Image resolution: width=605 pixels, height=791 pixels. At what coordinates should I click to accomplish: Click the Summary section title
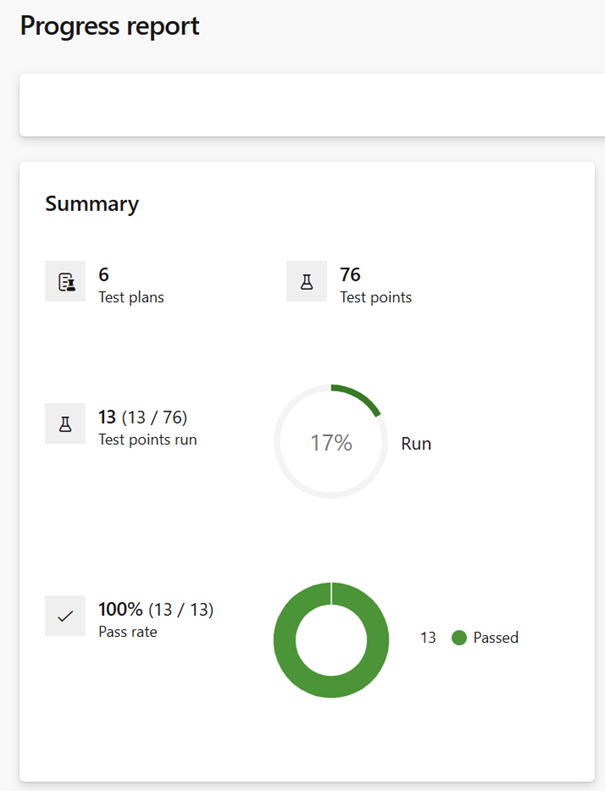92,204
